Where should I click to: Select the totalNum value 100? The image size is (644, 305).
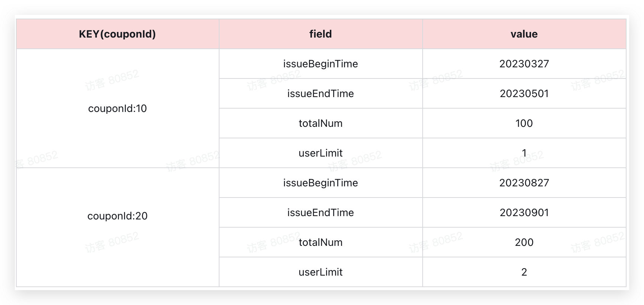coord(524,123)
